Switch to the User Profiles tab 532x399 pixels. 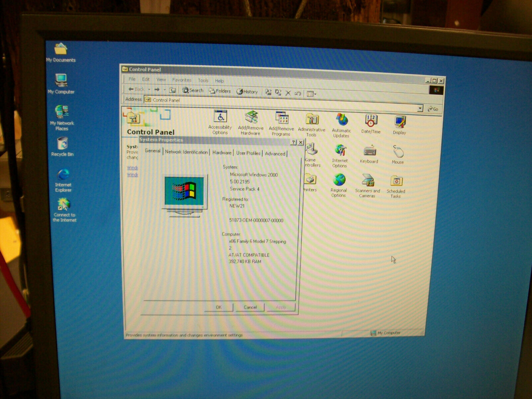(x=248, y=153)
